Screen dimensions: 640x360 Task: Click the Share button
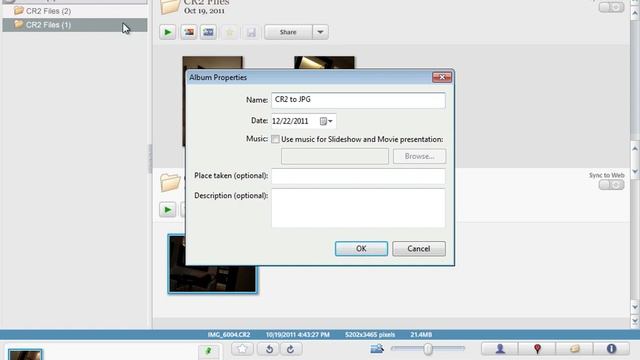pos(288,32)
